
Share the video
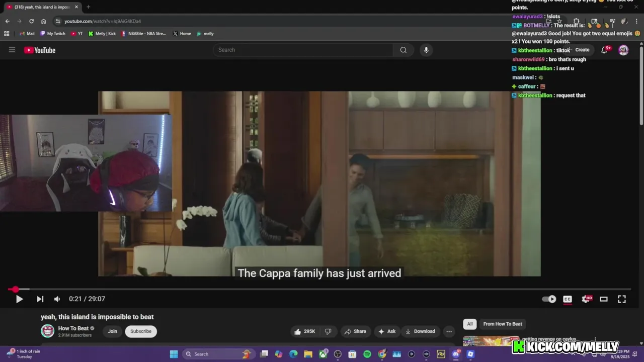[355, 331]
